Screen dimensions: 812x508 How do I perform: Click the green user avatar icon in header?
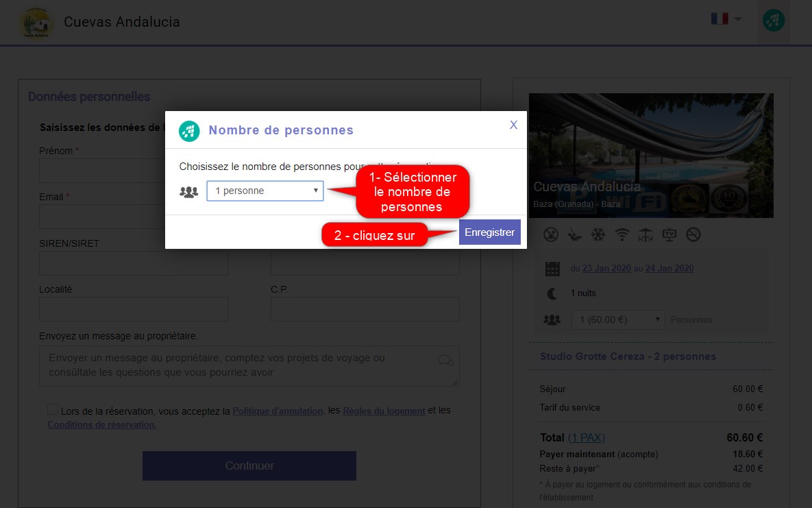[x=773, y=21]
